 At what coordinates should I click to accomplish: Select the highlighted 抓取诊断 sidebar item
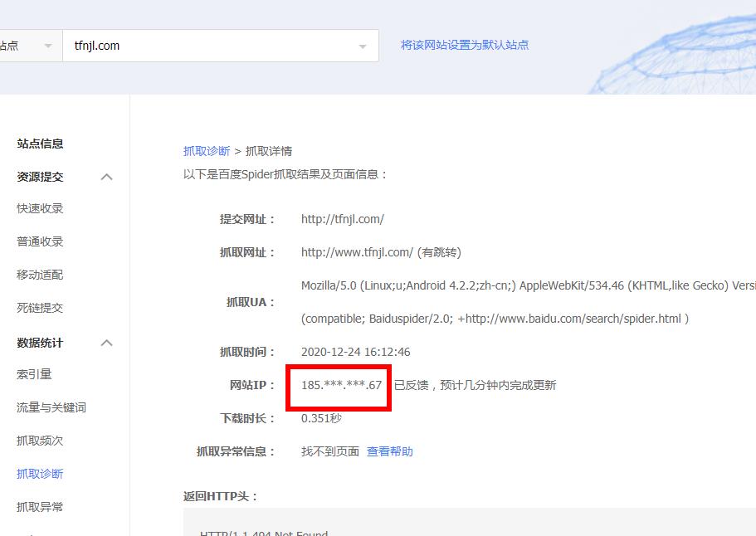42,474
